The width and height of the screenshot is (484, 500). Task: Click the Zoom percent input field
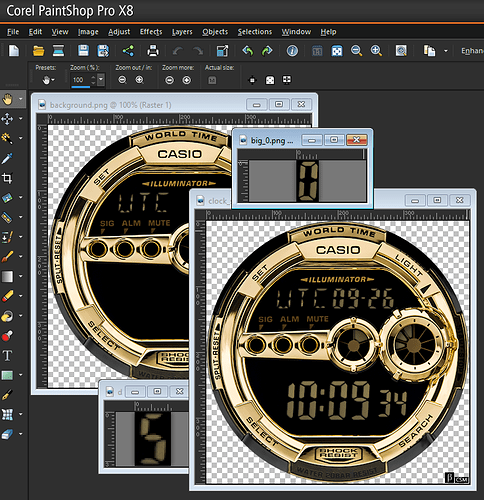point(80,80)
